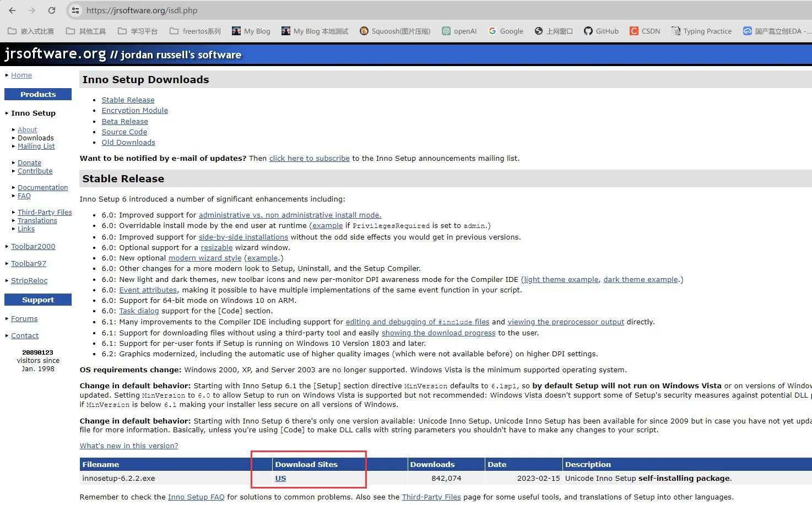Open Toolbar2000 product page in sidebar
812x505 pixels.
coord(33,247)
